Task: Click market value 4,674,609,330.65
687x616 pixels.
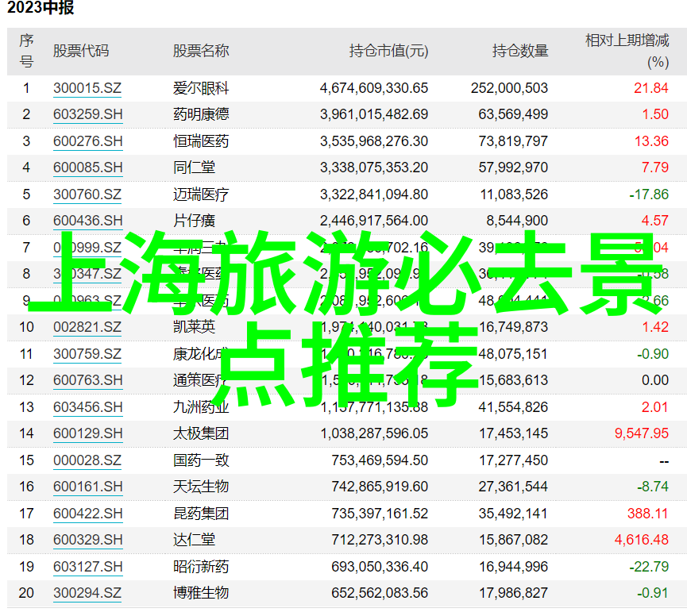Action: (374, 88)
